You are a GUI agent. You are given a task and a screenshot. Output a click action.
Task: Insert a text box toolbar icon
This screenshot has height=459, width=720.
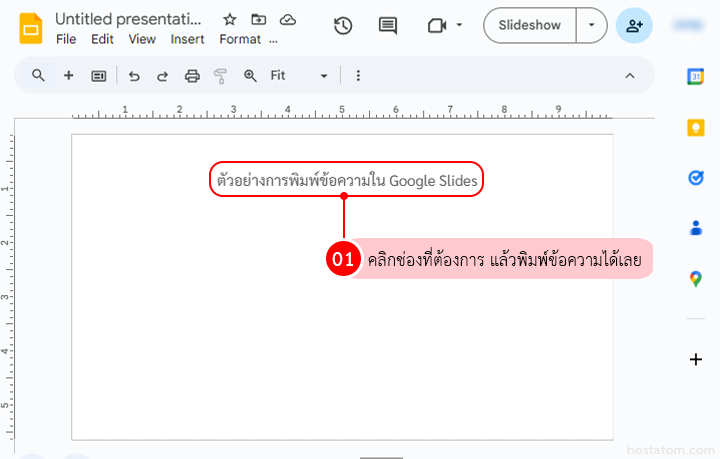[99, 76]
